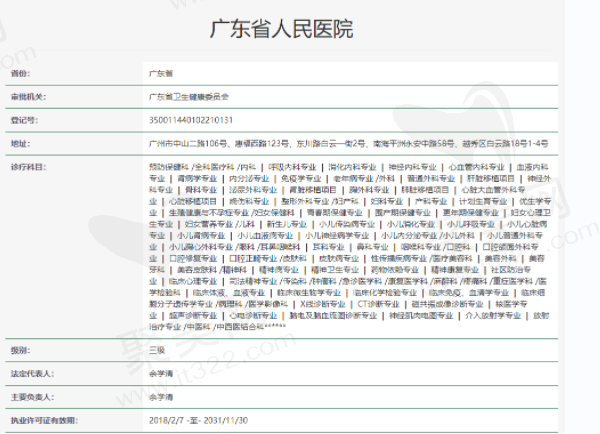Click the 广东省 value in the 省份 row
This screenshot has height=434, width=600.
point(161,73)
